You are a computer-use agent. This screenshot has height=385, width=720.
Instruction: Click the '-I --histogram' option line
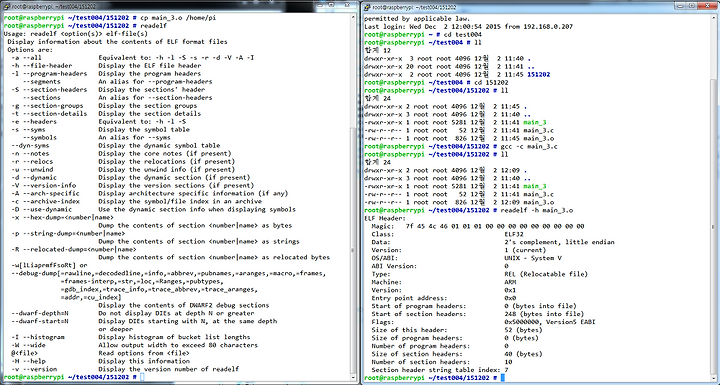click(x=131, y=337)
